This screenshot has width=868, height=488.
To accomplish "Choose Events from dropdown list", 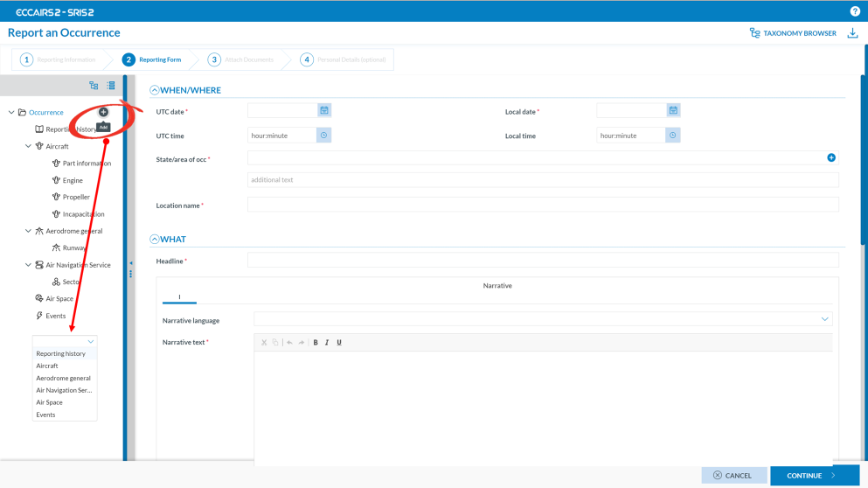I will pyautogui.click(x=64, y=415).
